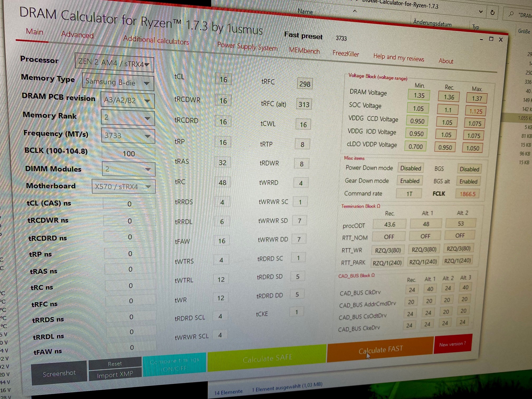Click the Import XMP button
Viewport: 532px width, 399px height.
pyautogui.click(x=115, y=375)
